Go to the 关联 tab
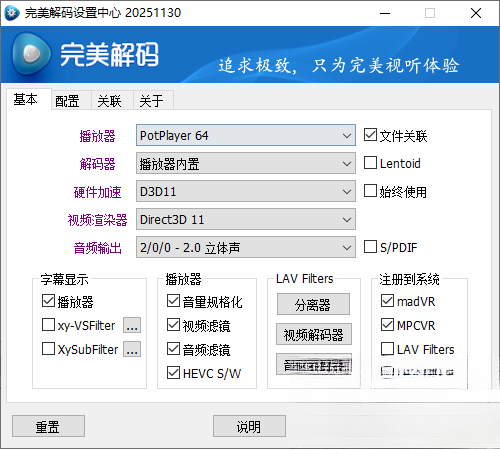Viewport: 500px width, 449px height. click(113, 100)
